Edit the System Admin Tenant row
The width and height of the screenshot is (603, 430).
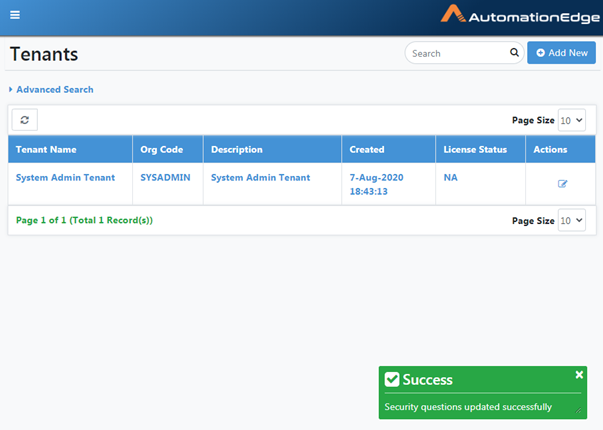562,184
